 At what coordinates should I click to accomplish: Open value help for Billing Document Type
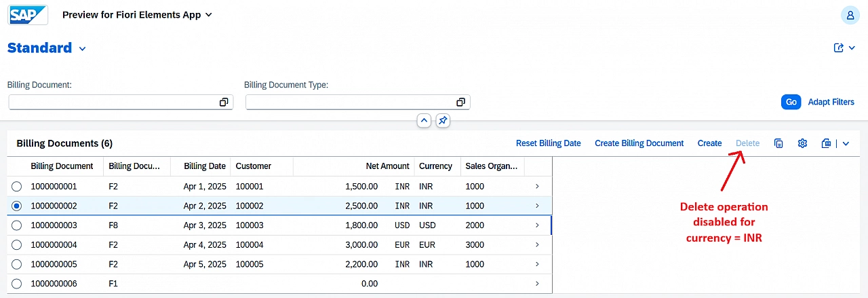(460, 102)
